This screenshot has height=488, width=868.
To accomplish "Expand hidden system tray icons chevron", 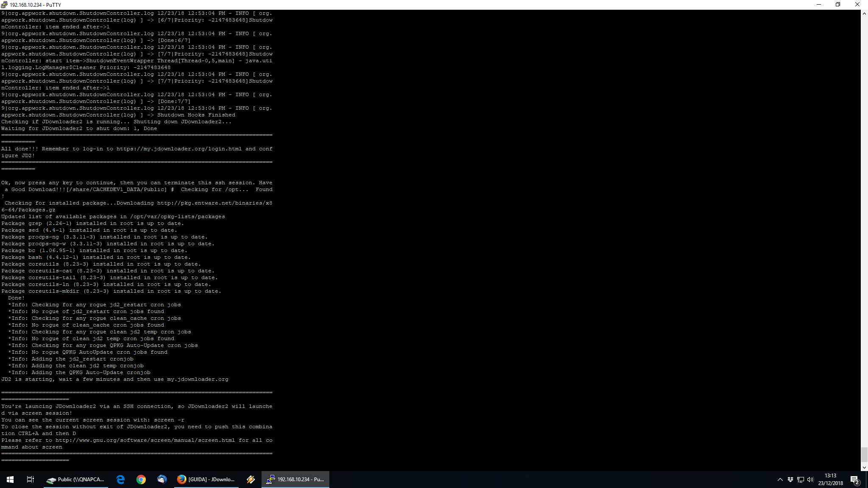I will pyautogui.click(x=780, y=480).
